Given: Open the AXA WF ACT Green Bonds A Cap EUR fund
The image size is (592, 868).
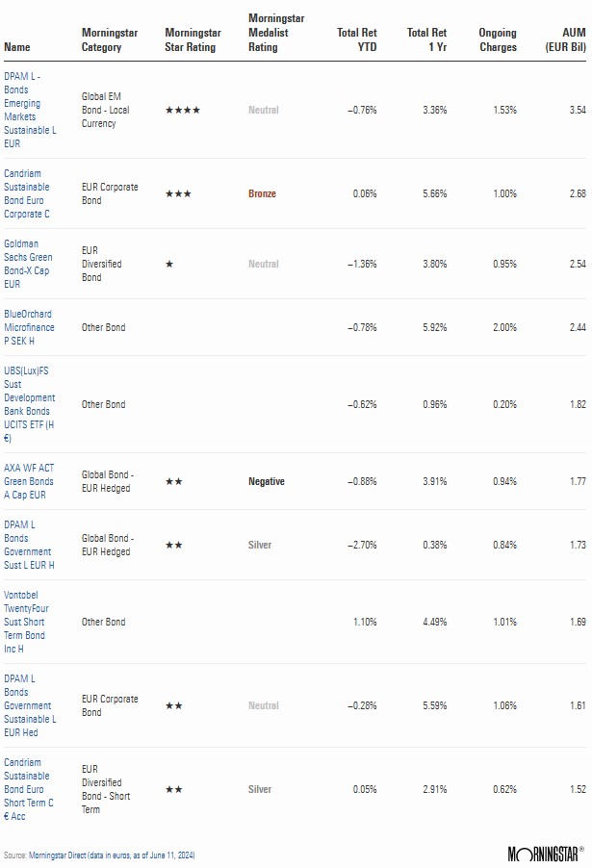Looking at the screenshot, I should [x=29, y=481].
